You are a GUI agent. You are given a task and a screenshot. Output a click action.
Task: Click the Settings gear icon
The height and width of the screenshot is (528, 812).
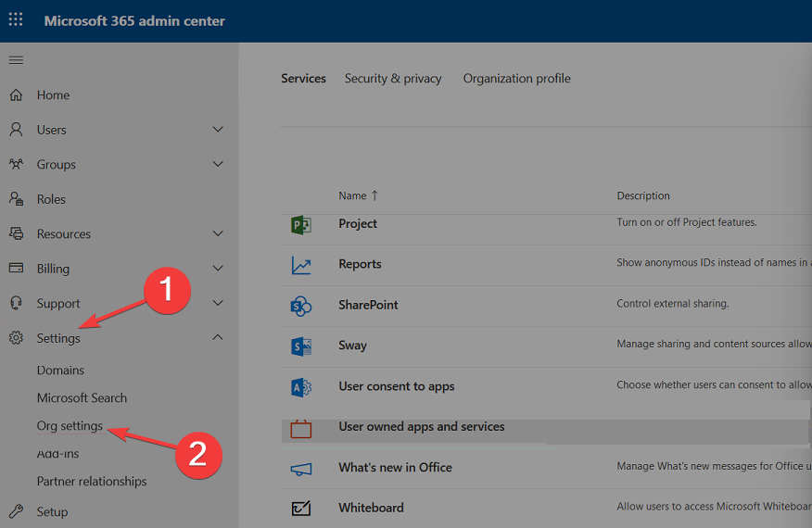coord(16,337)
